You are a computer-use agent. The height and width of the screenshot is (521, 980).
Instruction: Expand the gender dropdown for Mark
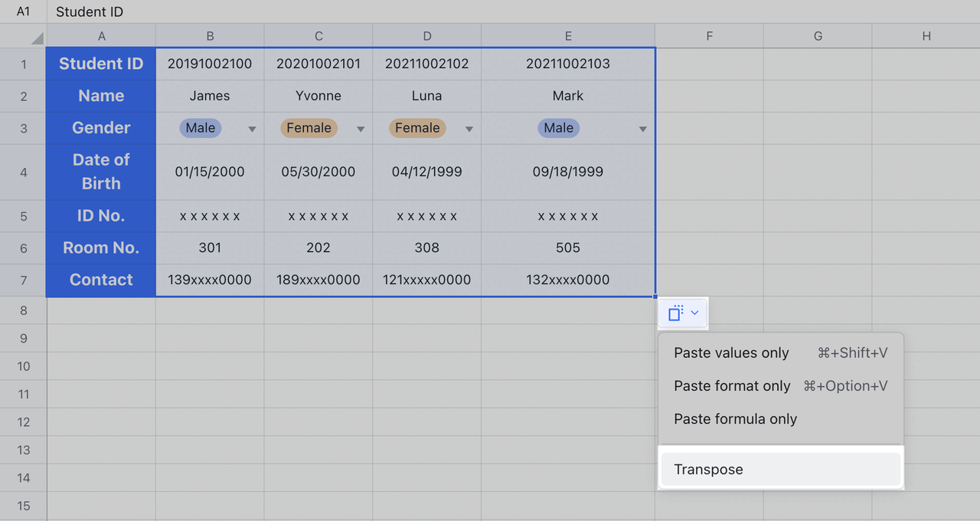point(643,129)
